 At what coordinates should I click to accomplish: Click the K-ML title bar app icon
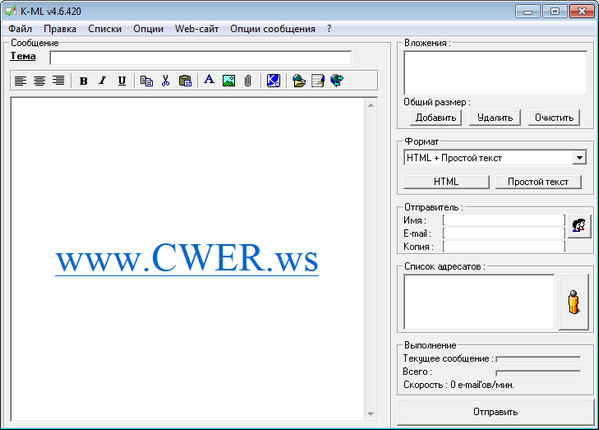tap(11, 11)
